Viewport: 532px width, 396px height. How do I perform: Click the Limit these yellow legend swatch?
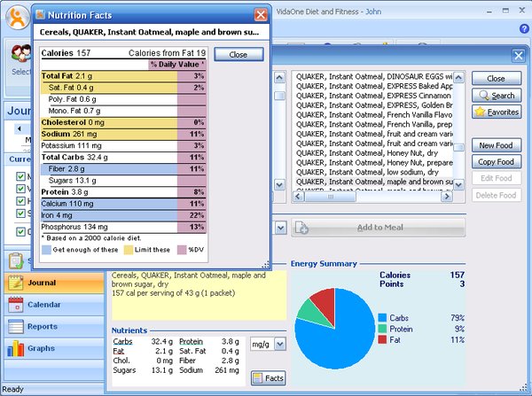coord(129,250)
